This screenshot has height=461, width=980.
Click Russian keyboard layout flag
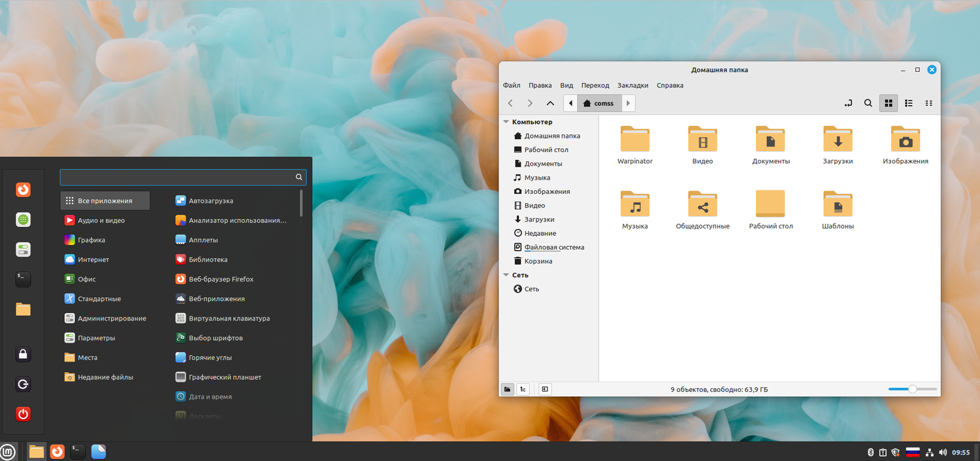click(x=913, y=452)
